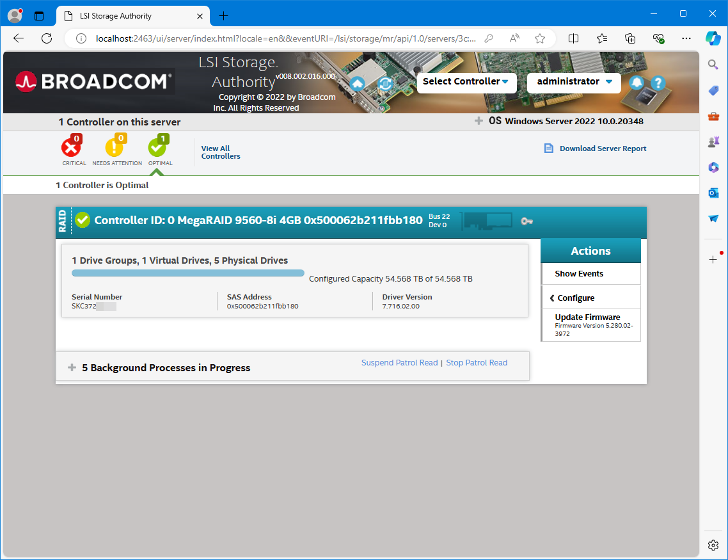Select the Optimal status icon
Image resolution: width=728 pixels, height=560 pixels.
pyautogui.click(x=158, y=147)
